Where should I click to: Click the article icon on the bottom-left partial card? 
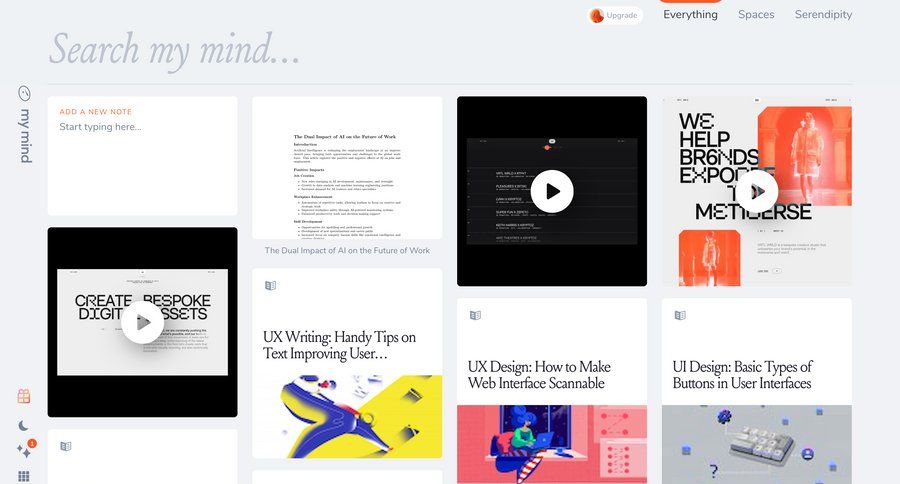tap(66, 446)
